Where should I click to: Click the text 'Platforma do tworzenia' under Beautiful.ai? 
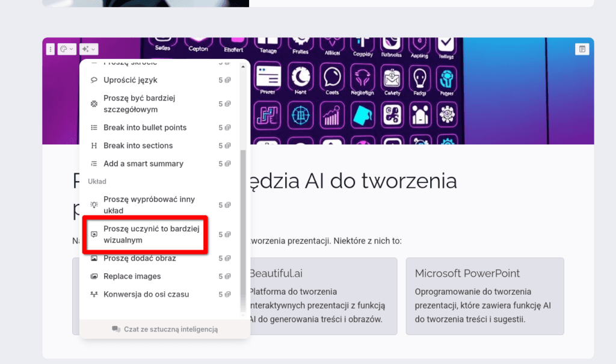(293, 292)
